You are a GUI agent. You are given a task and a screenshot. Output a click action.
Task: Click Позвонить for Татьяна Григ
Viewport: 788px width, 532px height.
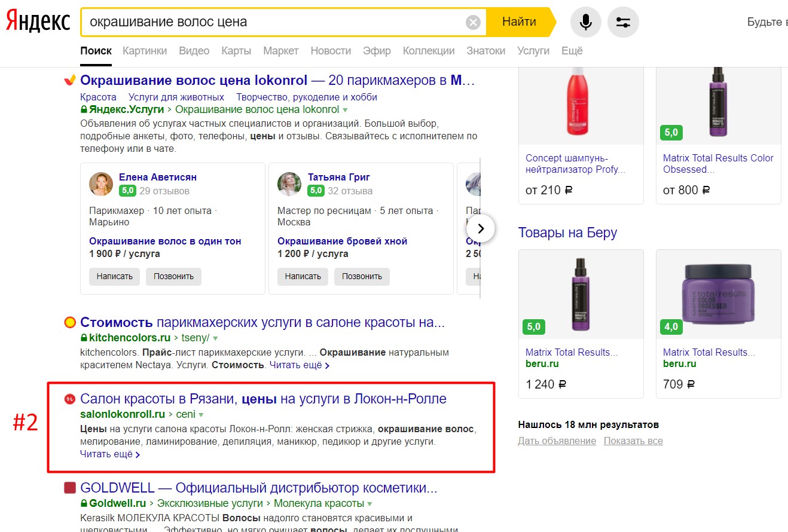coord(362,276)
